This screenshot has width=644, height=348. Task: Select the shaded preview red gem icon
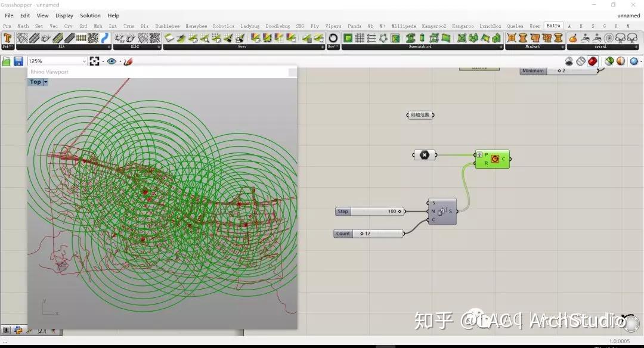click(x=592, y=61)
